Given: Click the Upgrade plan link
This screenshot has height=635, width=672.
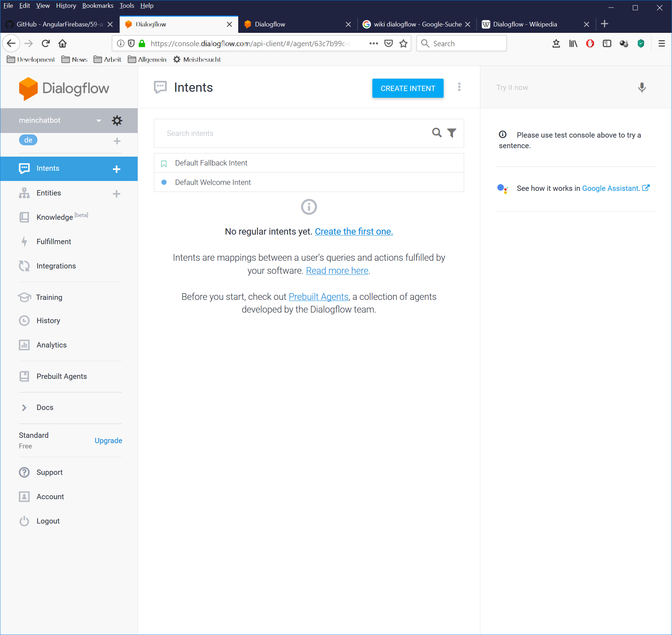Looking at the screenshot, I should click(x=108, y=441).
